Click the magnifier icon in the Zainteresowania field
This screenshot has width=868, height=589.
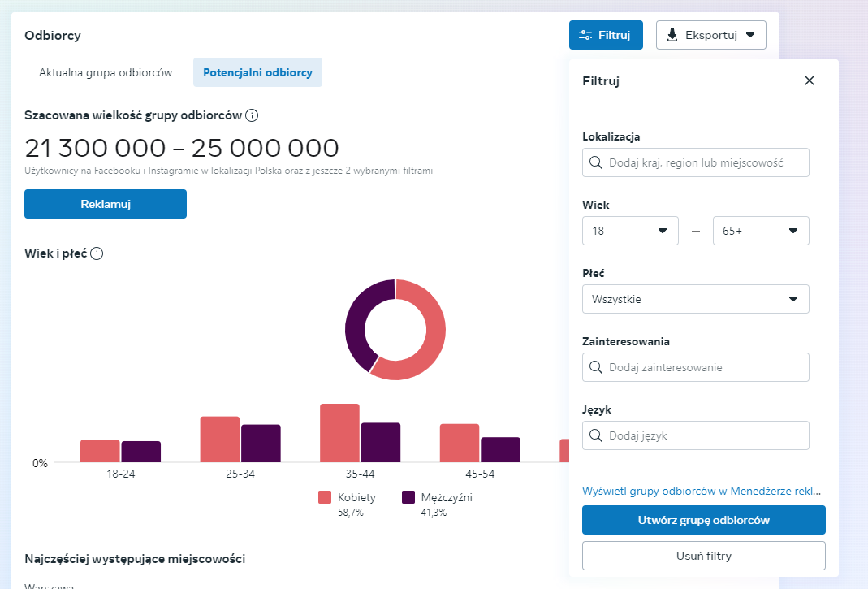[x=596, y=367]
